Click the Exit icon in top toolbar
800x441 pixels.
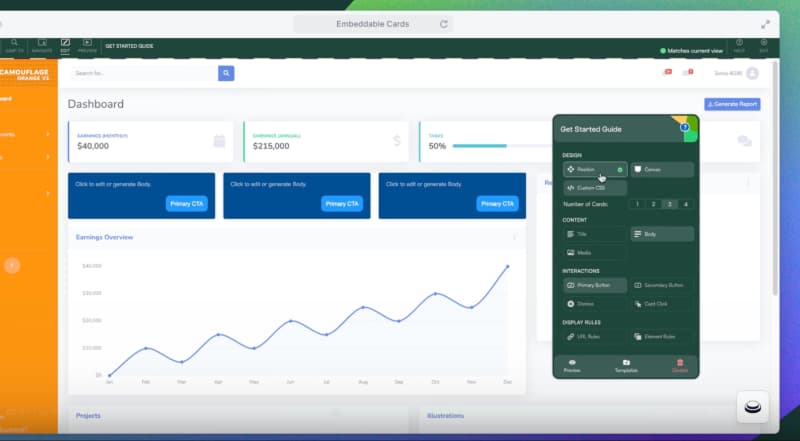[x=764, y=43]
